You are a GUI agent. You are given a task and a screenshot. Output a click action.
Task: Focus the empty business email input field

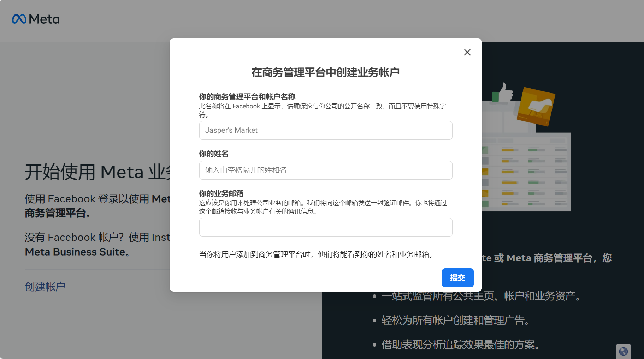(325, 227)
